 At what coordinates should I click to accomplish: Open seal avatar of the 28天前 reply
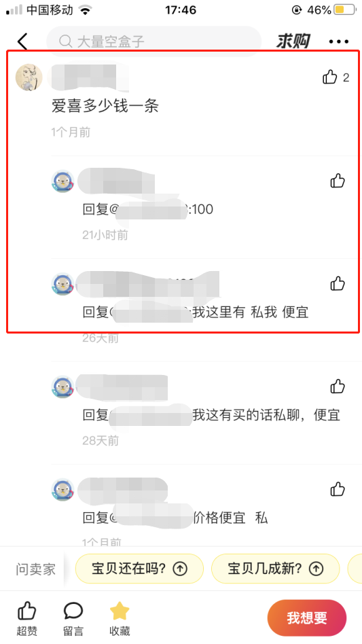(62, 387)
